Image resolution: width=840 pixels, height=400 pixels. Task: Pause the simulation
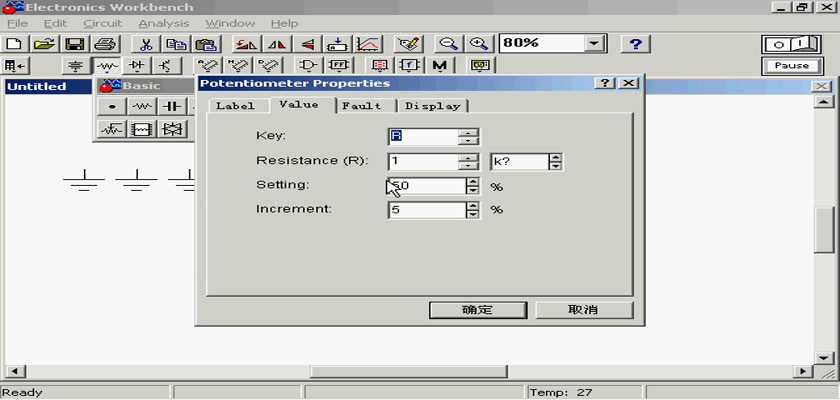(x=792, y=66)
